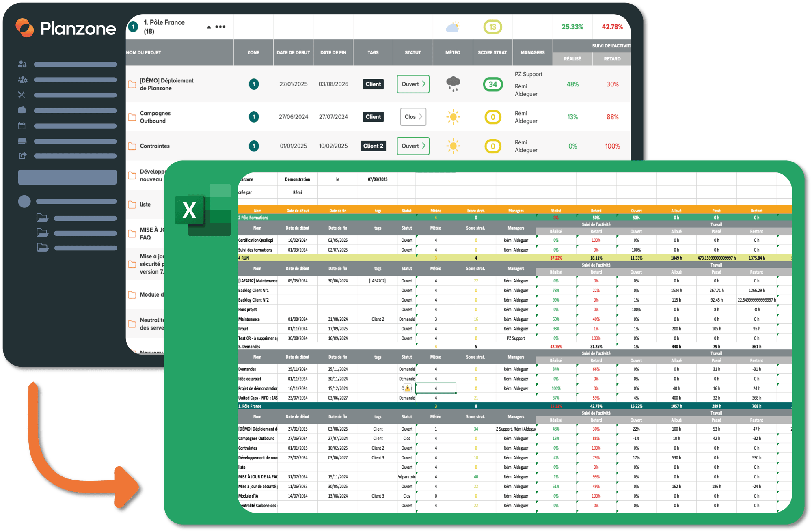Click the Planzone logo
The width and height of the screenshot is (812, 532).
66,28
